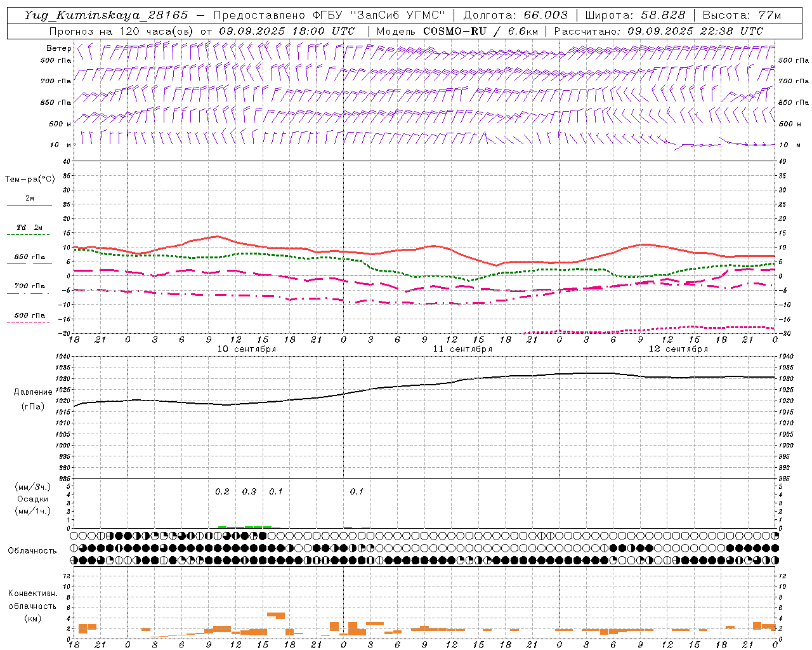The image size is (812, 650).
Task: Click the 500 гПа wind level label on the left
Action: point(56,60)
